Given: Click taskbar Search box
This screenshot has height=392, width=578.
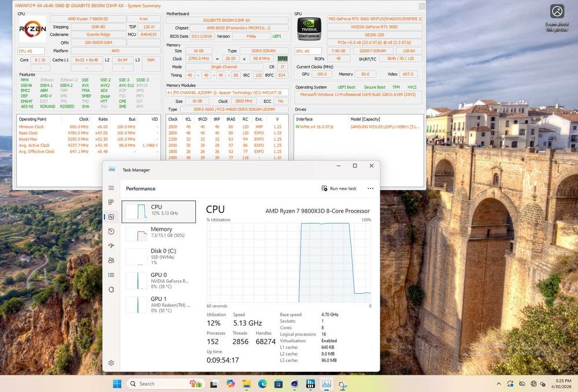Looking at the screenshot, I should [x=166, y=384].
